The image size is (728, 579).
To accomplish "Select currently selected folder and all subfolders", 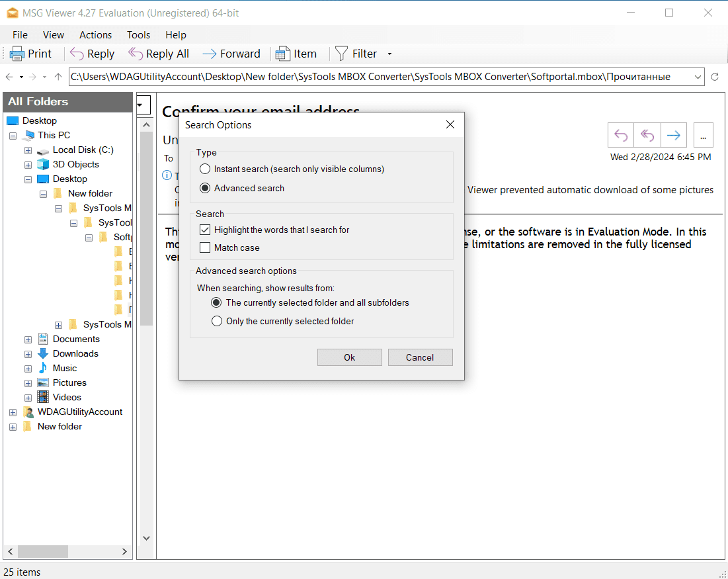I will pos(216,302).
